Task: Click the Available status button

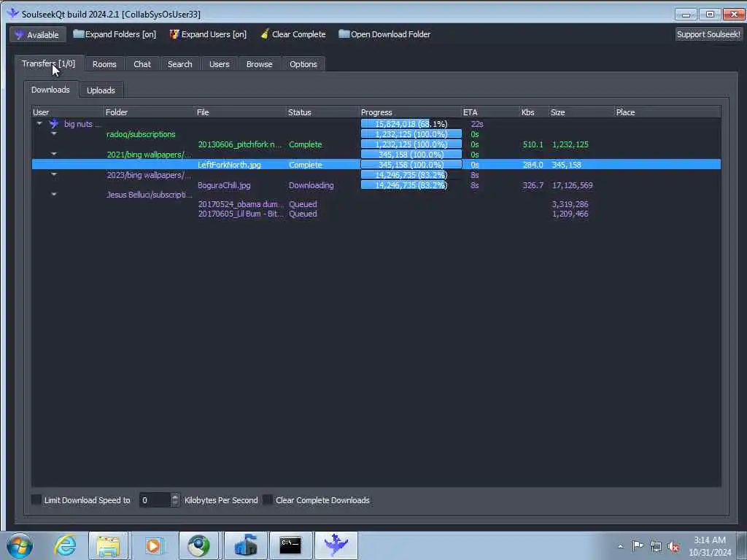Action: click(x=37, y=34)
